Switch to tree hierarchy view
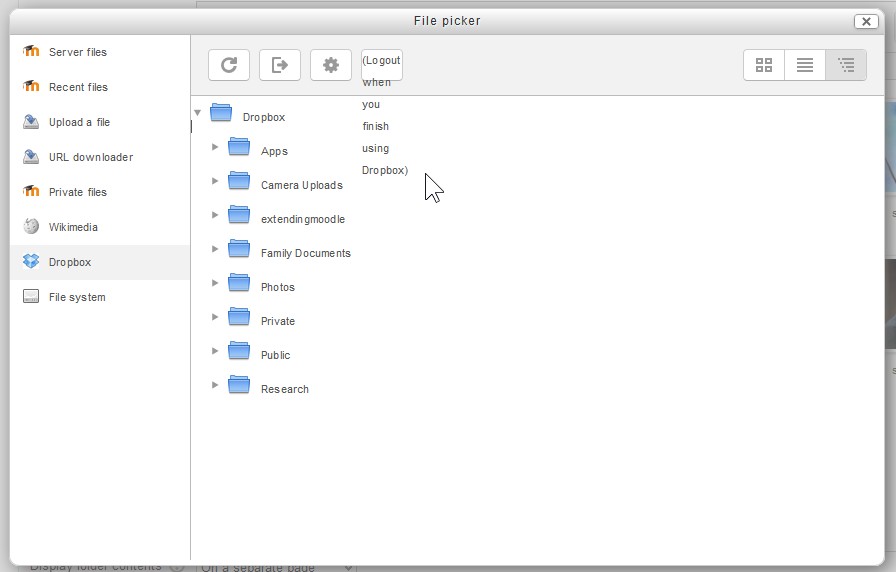This screenshot has width=896, height=572. tap(846, 65)
